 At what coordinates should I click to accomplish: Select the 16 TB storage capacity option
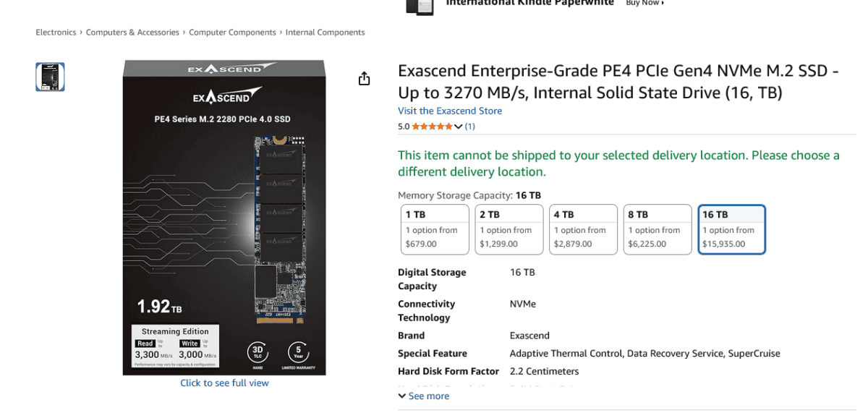pos(731,229)
